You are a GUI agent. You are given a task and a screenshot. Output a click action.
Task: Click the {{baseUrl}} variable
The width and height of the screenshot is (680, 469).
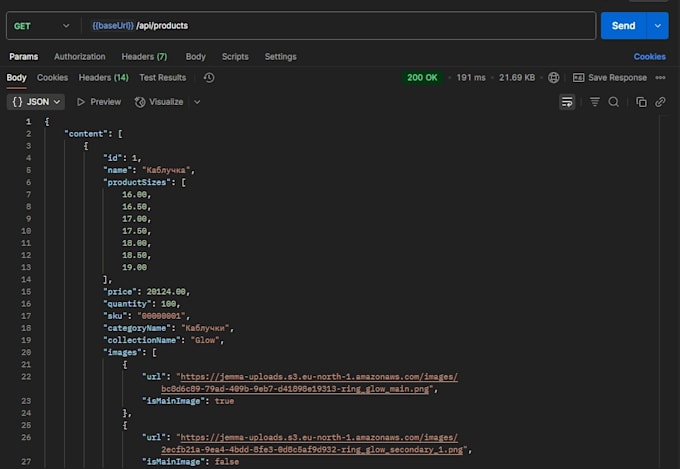tap(112, 26)
